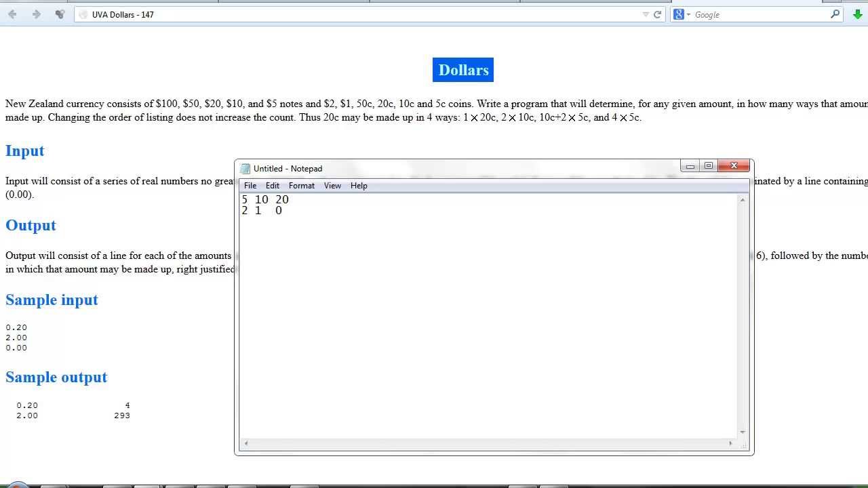Click Notepad's vertical scrollbar up arrow
868x488 pixels.
tap(743, 200)
